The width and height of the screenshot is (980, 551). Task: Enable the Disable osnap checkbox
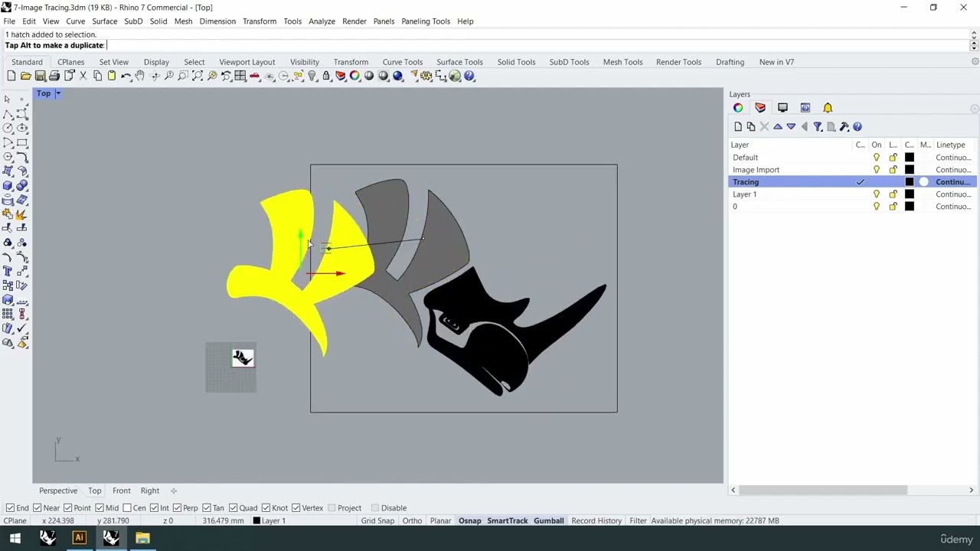[375, 508]
